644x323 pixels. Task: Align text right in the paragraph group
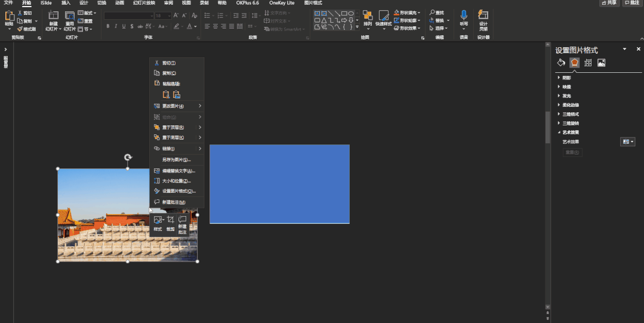click(x=223, y=26)
